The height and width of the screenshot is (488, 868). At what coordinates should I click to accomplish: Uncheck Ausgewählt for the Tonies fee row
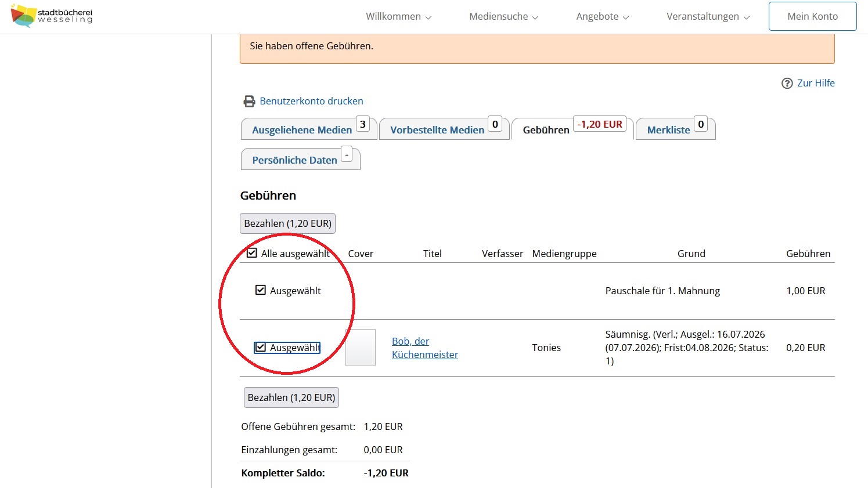261,347
